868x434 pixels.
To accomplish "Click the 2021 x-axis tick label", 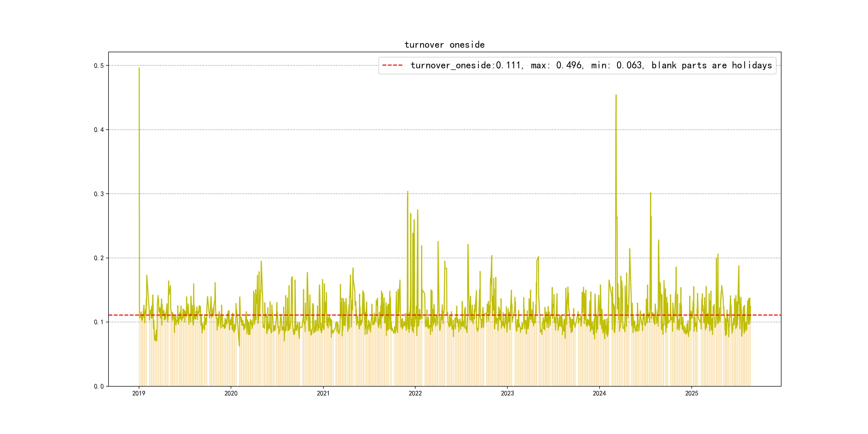I will pyautogui.click(x=323, y=394).
